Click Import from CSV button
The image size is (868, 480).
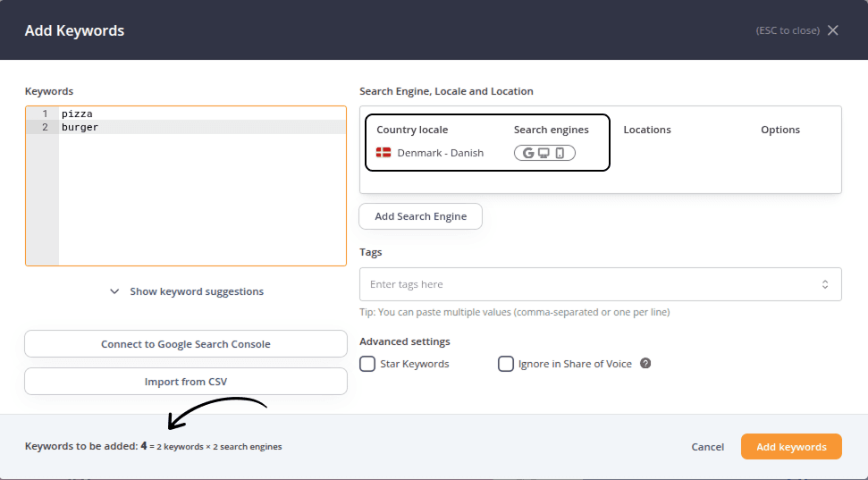(x=186, y=382)
